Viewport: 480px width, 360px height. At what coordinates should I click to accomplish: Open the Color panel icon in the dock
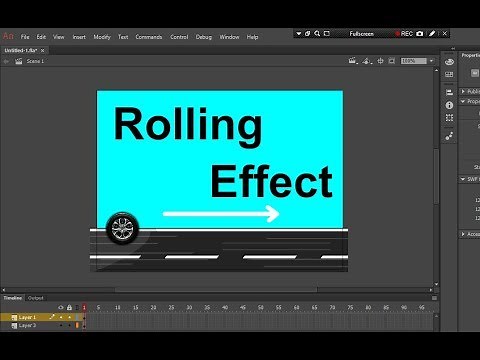click(449, 62)
